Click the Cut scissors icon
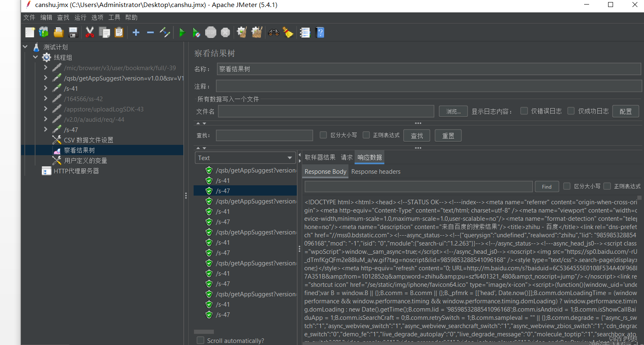The width and height of the screenshot is (644, 345). [90, 32]
